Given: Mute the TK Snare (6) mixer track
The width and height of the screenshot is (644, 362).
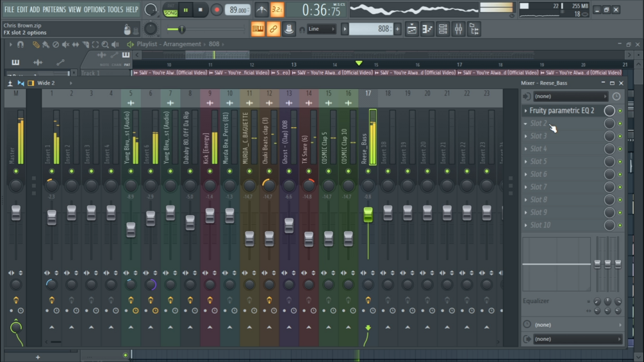Looking at the screenshot, I should click(309, 171).
